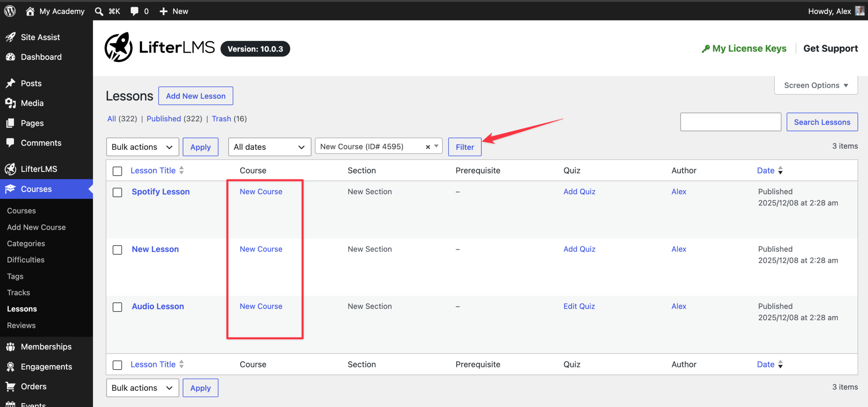
Task: Check the select-all checkbox in table footer
Action: 117,365
